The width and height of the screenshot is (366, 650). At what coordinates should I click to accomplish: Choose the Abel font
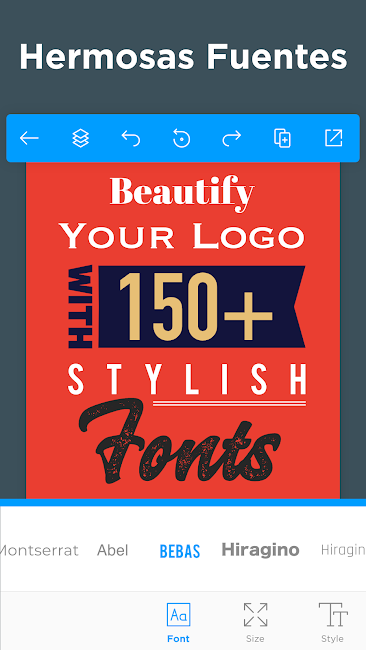pyautogui.click(x=113, y=551)
